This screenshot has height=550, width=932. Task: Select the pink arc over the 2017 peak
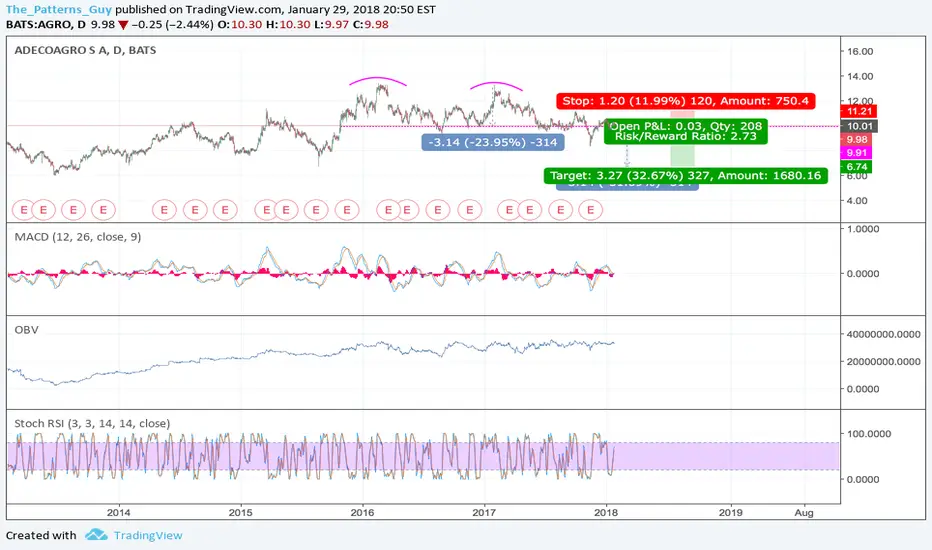point(496,86)
